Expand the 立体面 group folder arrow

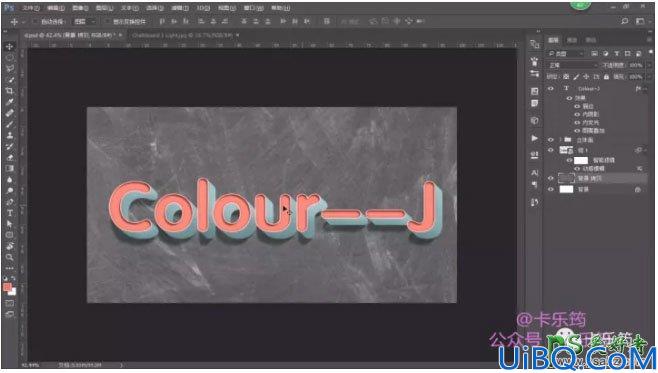click(560, 140)
